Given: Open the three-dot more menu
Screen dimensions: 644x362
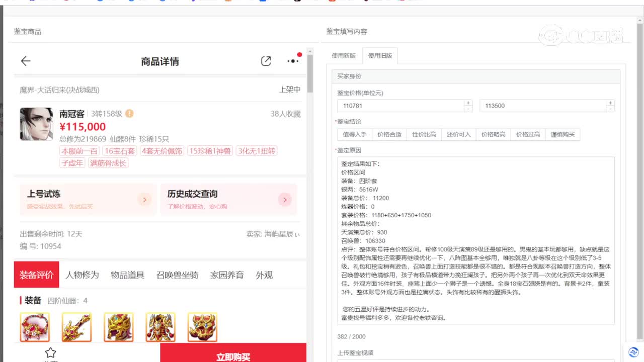Looking at the screenshot, I should [293, 61].
